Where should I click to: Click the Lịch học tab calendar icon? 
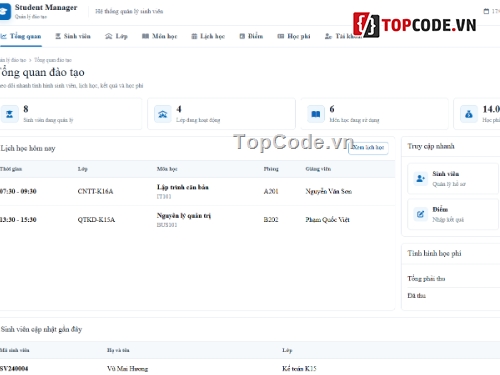tap(194, 36)
